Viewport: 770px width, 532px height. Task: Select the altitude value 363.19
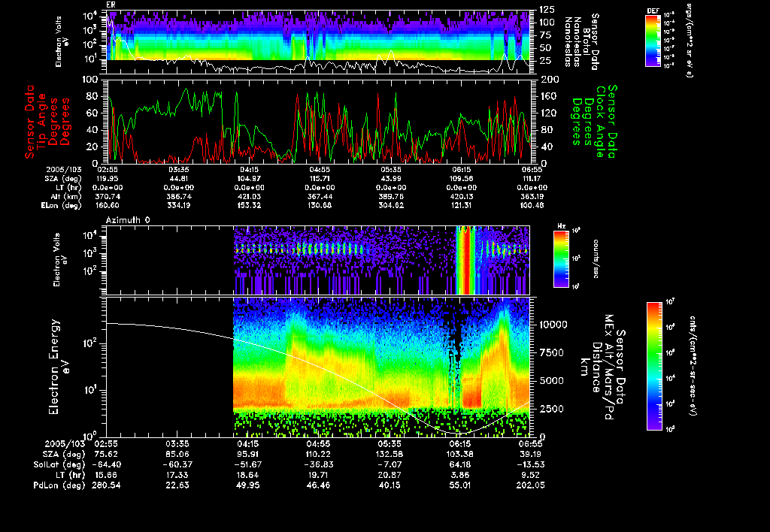click(532, 196)
